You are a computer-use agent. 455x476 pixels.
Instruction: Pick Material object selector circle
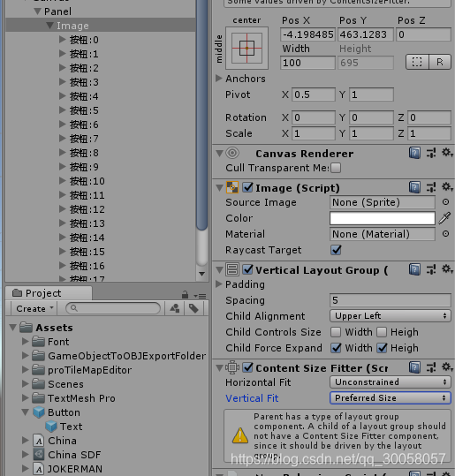click(445, 234)
